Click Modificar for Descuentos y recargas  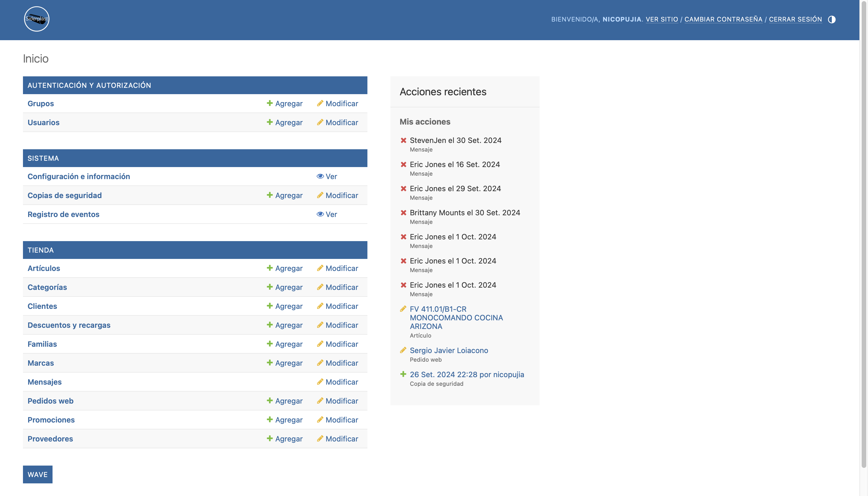pos(337,325)
